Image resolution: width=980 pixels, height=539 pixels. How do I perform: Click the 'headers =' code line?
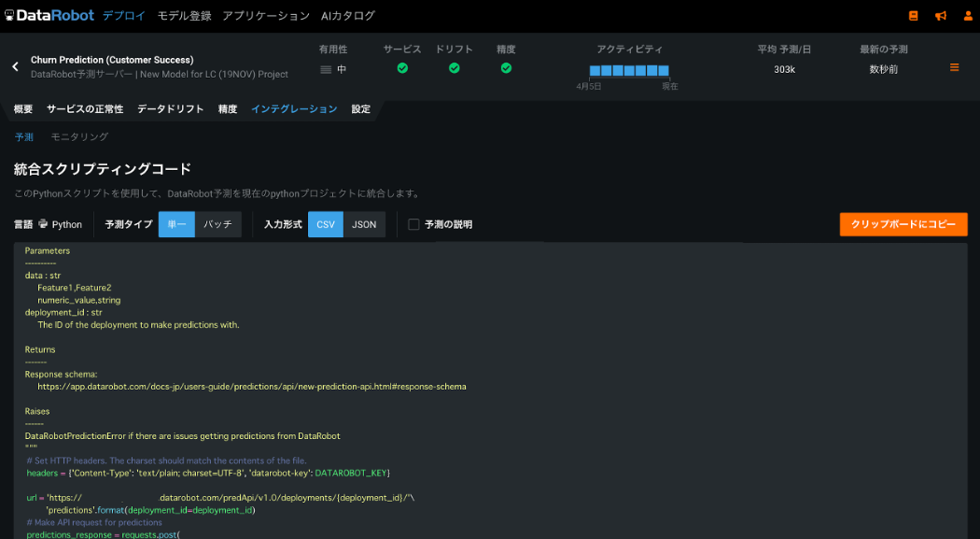click(208, 473)
